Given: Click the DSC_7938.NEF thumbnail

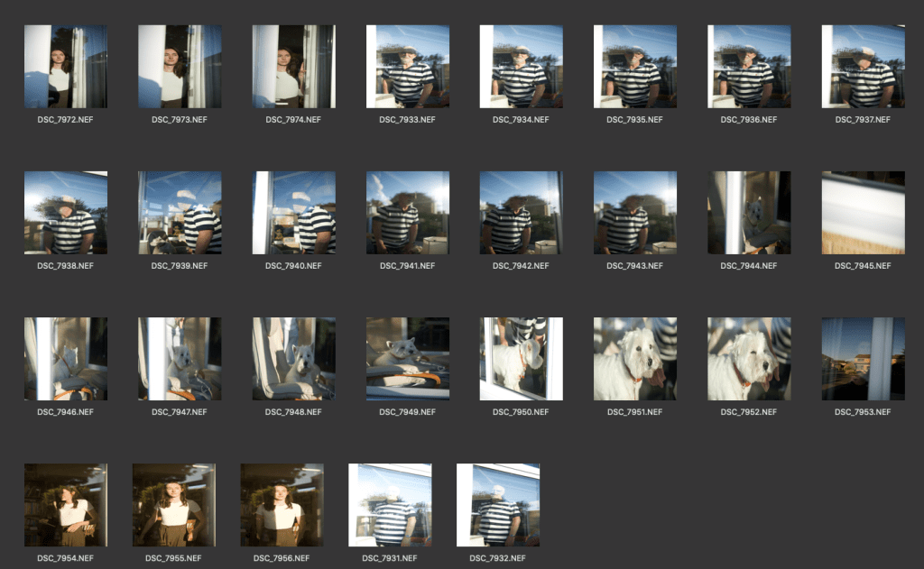Looking at the screenshot, I should point(66,213).
